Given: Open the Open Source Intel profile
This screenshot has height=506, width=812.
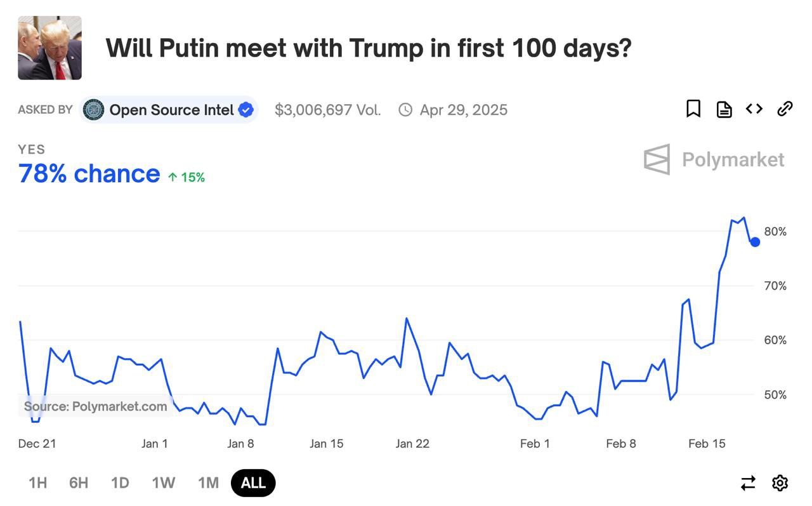Looking at the screenshot, I should [171, 110].
